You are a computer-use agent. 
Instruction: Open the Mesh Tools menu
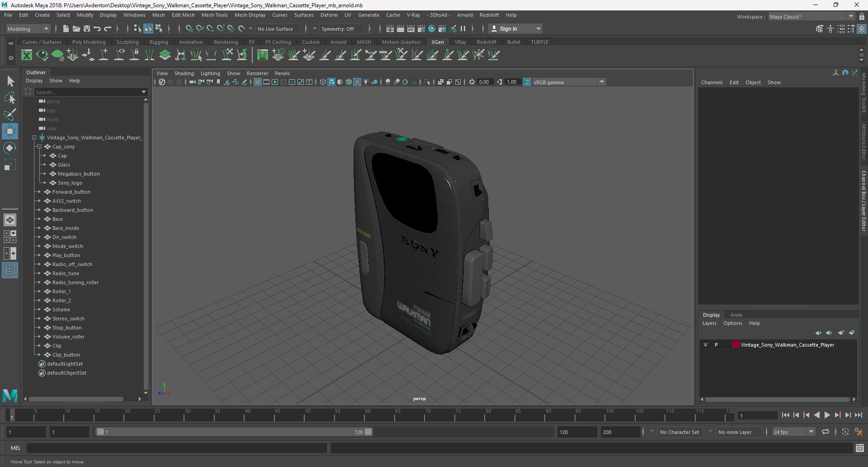[214, 15]
